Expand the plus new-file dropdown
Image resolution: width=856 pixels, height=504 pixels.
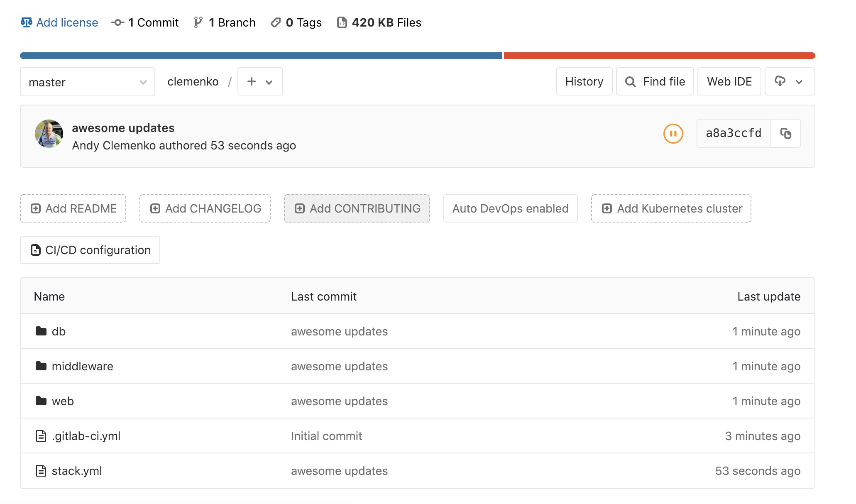click(260, 81)
